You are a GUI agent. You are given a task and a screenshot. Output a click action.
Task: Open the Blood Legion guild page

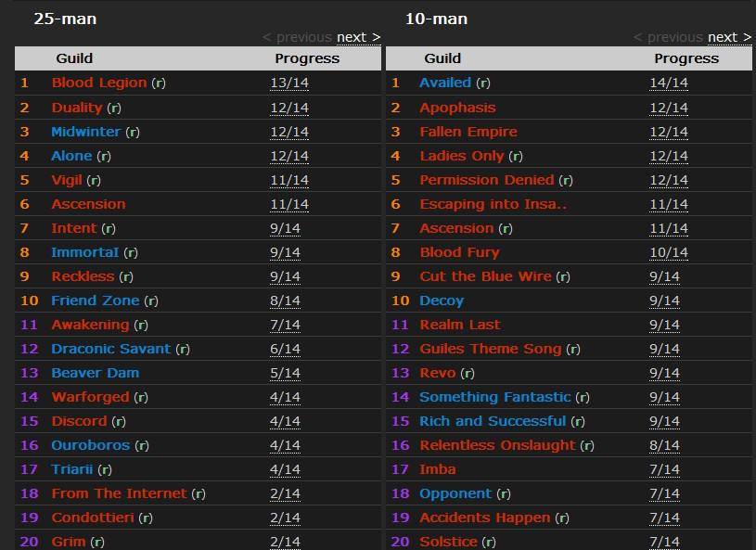coord(99,83)
